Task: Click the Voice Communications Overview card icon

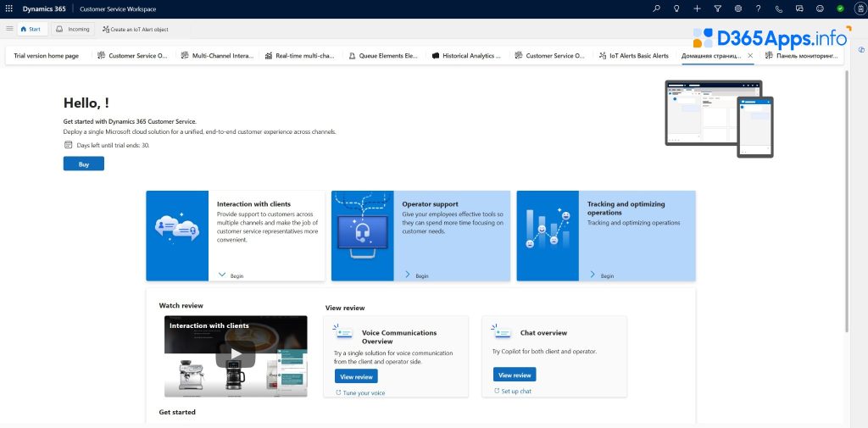Action: tap(342, 331)
